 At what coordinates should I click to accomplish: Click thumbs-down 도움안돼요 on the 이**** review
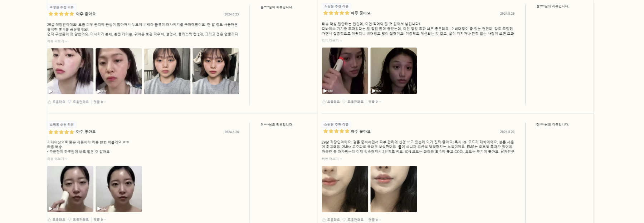click(x=78, y=219)
